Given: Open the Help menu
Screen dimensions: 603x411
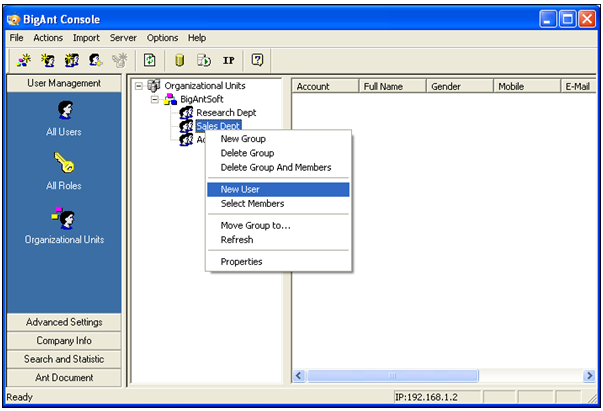Looking at the screenshot, I should pyautogui.click(x=197, y=38).
